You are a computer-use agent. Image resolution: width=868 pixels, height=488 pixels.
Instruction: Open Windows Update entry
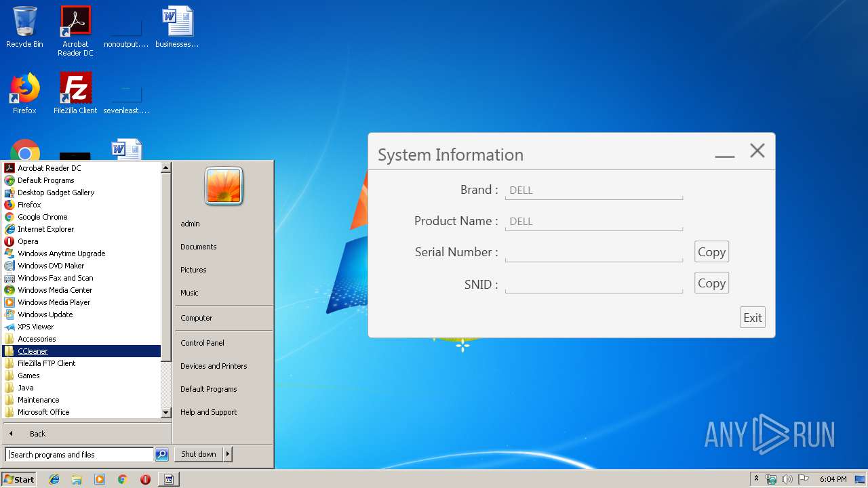(81, 314)
